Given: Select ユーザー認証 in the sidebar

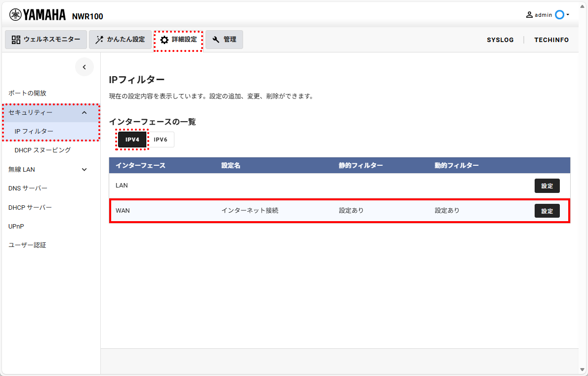Looking at the screenshot, I should point(27,245).
